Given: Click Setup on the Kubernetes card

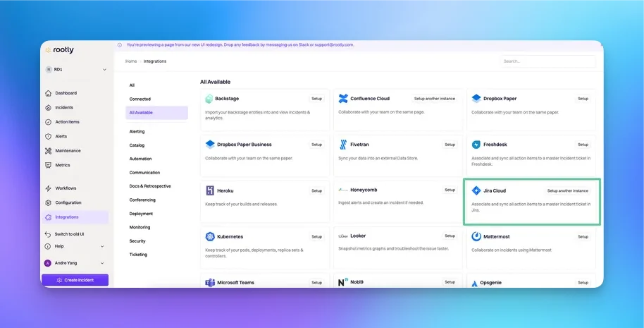Looking at the screenshot, I should [x=316, y=237].
